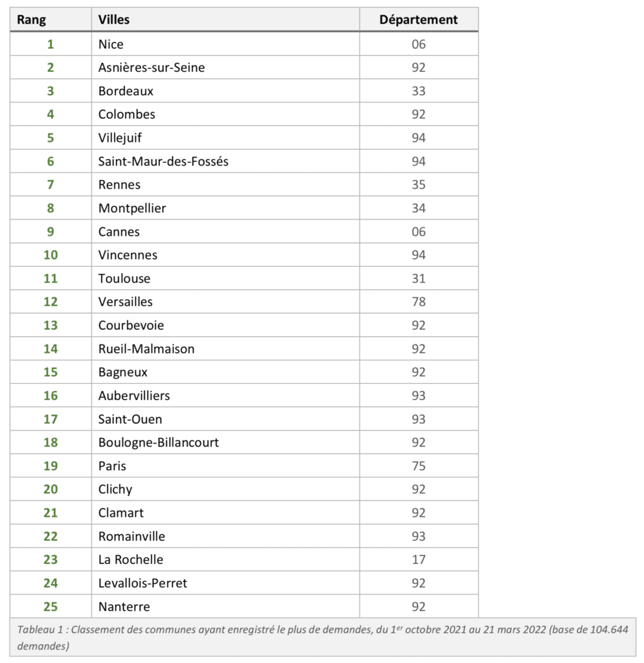Click the Tableau 1 caption text
Screen dimensions: 644x663
click(322, 637)
